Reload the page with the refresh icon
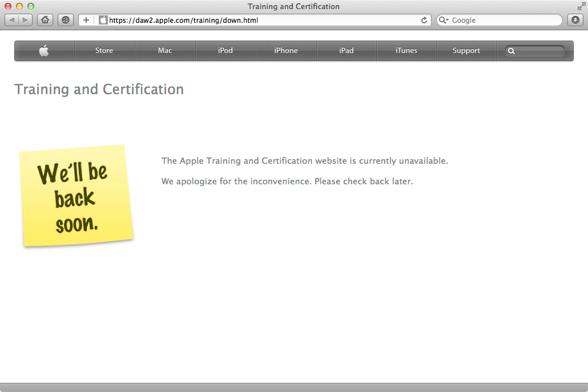 pos(424,20)
